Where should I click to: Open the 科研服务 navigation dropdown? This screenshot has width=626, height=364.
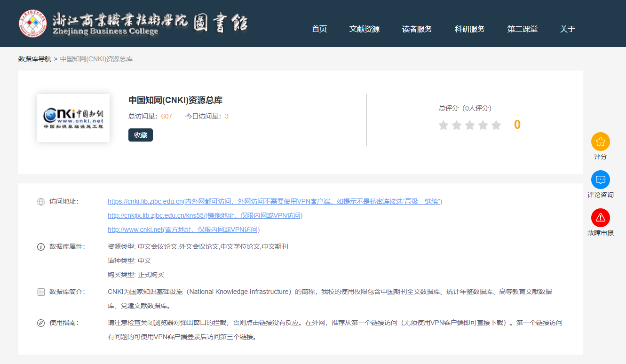click(x=469, y=29)
